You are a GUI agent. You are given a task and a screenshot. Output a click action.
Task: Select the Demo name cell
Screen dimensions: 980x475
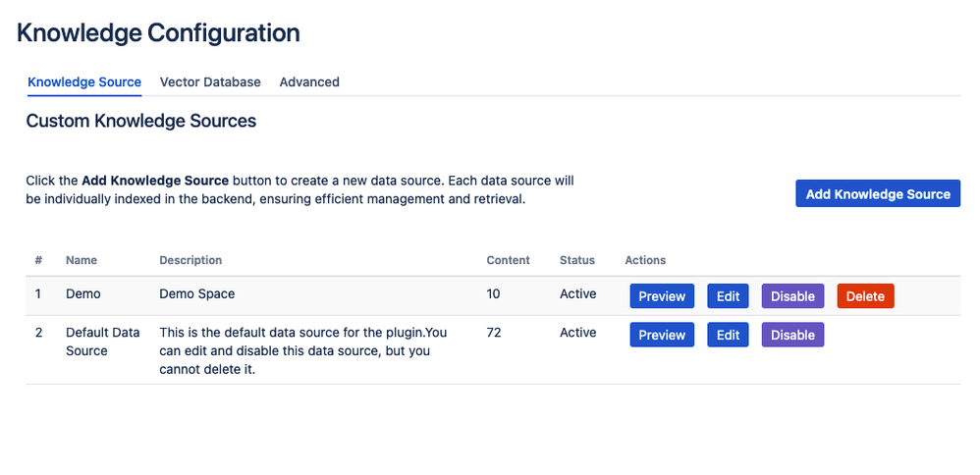tap(83, 293)
